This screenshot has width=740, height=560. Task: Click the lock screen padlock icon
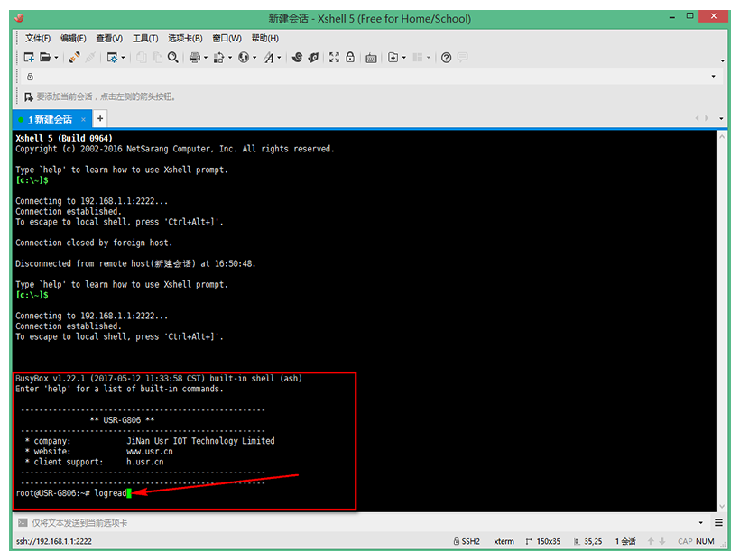350,58
